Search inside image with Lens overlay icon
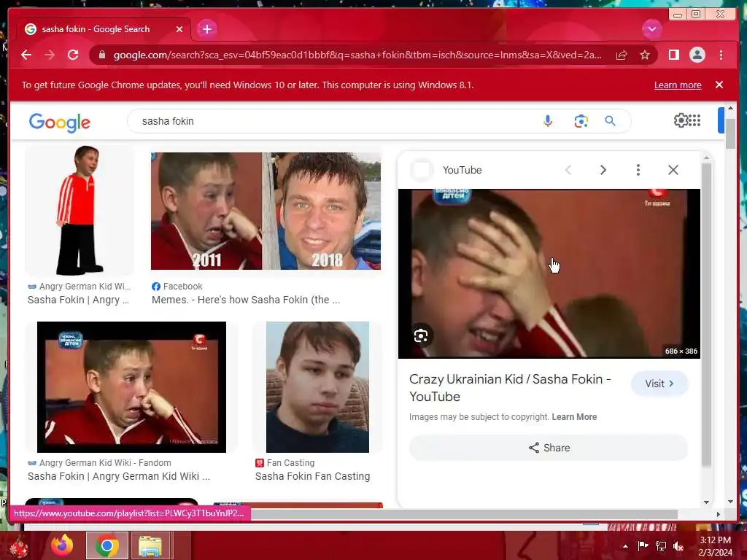 click(x=421, y=336)
